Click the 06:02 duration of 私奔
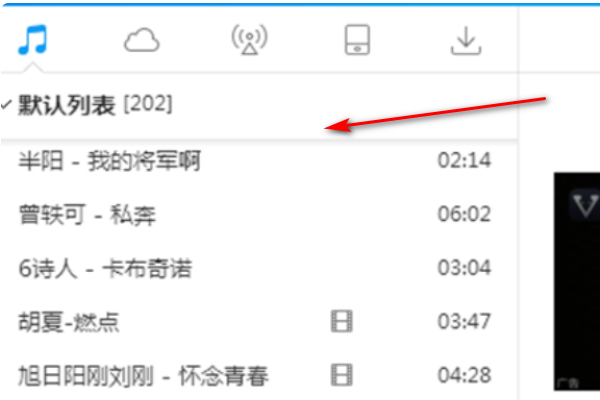The width and height of the screenshot is (600, 400). tap(464, 214)
